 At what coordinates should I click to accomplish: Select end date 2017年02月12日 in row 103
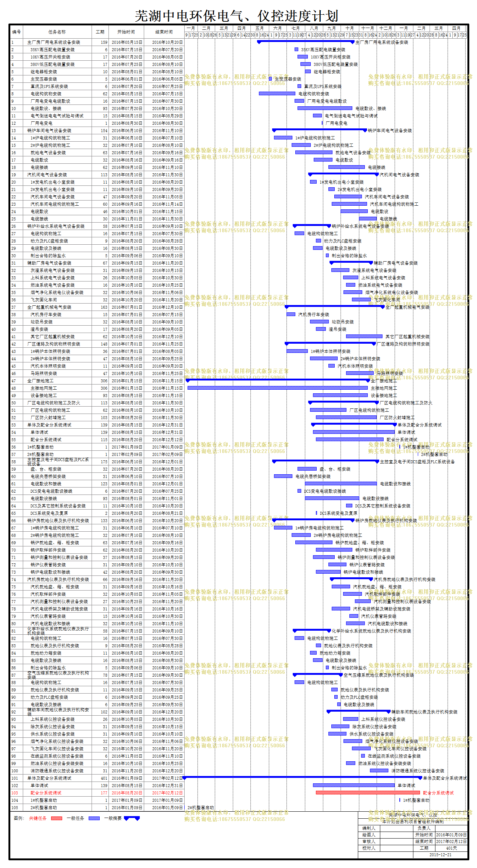point(167,793)
